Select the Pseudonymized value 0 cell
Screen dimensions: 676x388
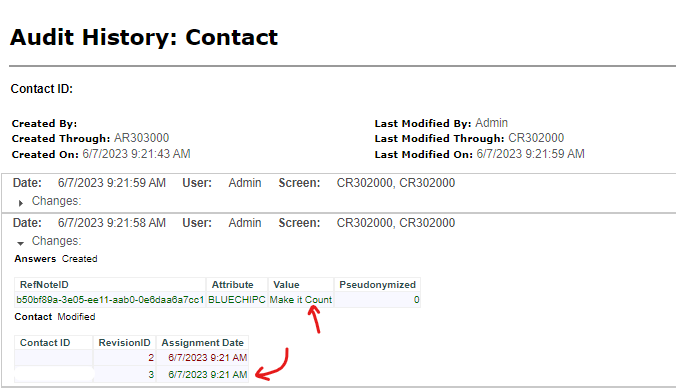[377, 300]
